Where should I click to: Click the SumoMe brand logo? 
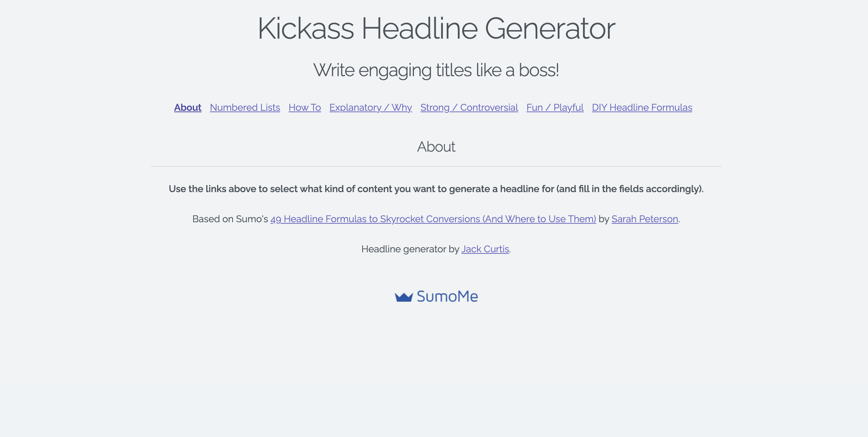436,296
